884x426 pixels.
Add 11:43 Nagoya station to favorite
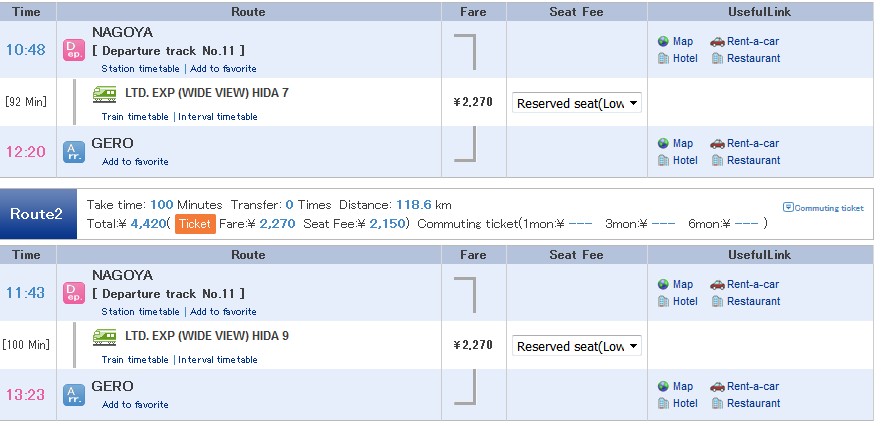(223, 312)
